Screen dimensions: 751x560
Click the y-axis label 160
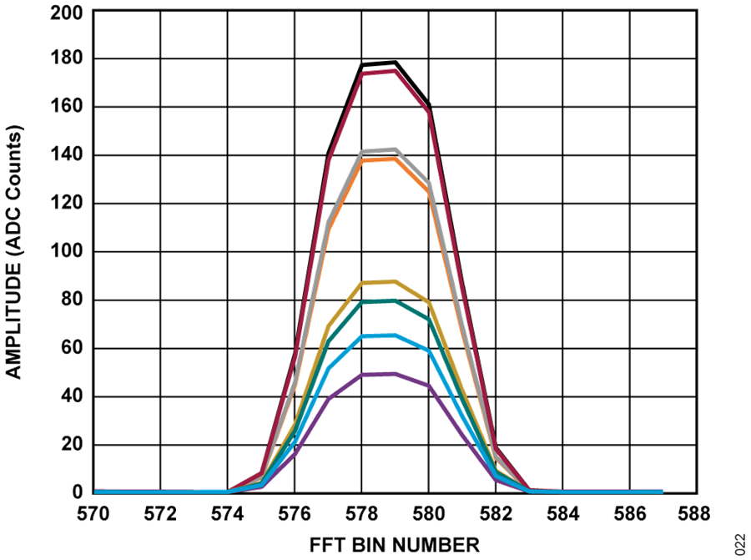click(x=66, y=106)
